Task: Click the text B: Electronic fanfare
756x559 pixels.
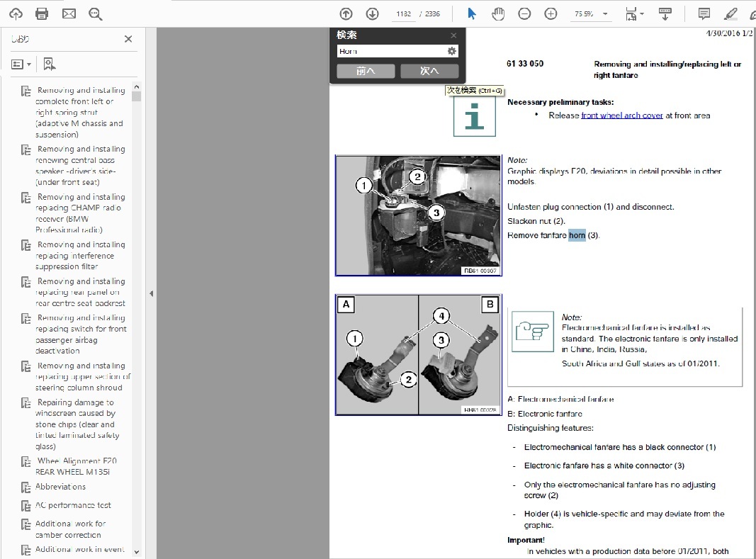Action: [545, 414]
